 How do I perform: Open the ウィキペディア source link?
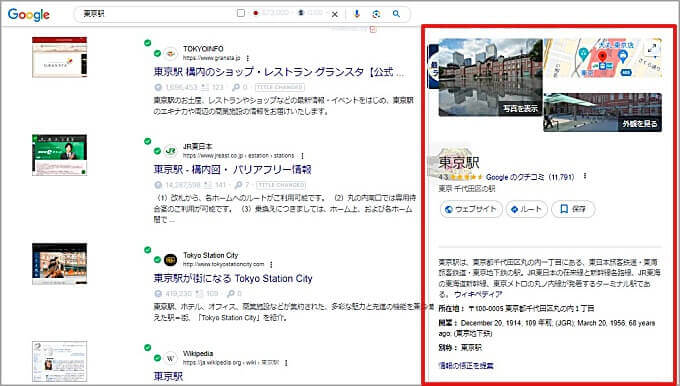478,294
